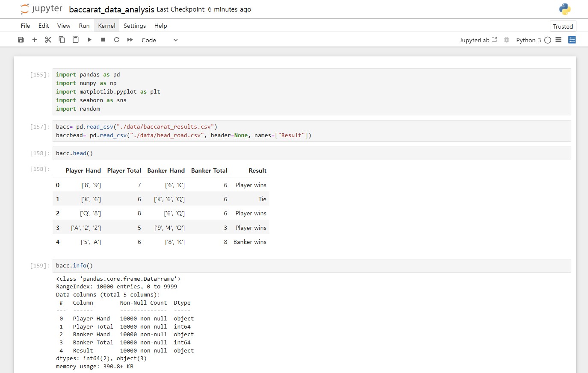Open the Settings menu
Image resolution: width=588 pixels, height=373 pixels.
click(135, 26)
